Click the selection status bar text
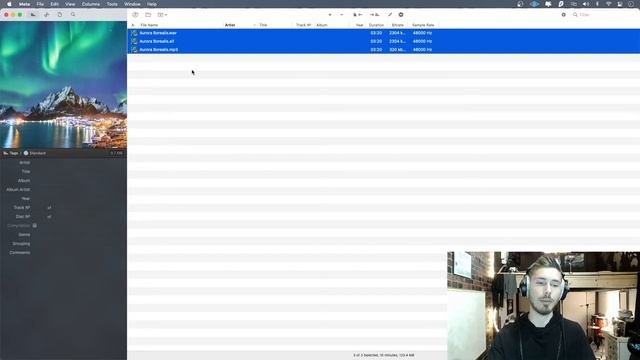Viewport: 640px width, 360px height. tap(384, 356)
